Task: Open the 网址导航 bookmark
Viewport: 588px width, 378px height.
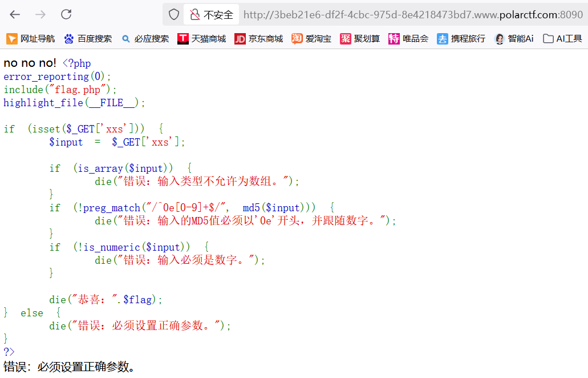Action: click(31, 39)
